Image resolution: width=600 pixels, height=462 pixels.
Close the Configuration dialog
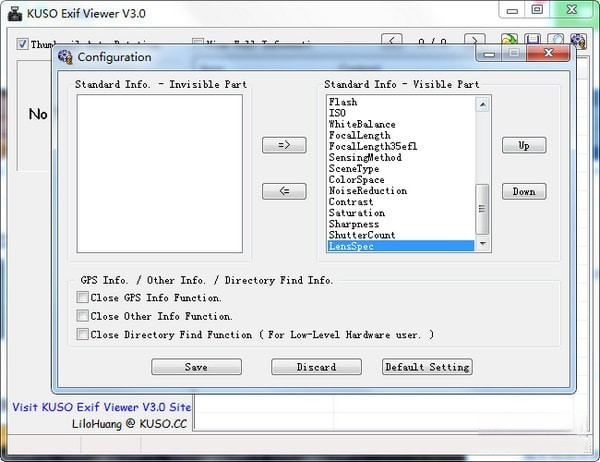point(548,53)
